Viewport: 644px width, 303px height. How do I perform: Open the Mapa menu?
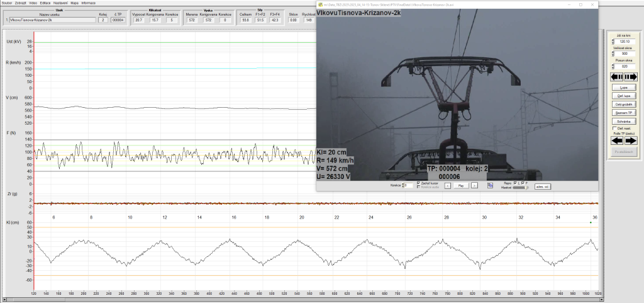tap(74, 3)
